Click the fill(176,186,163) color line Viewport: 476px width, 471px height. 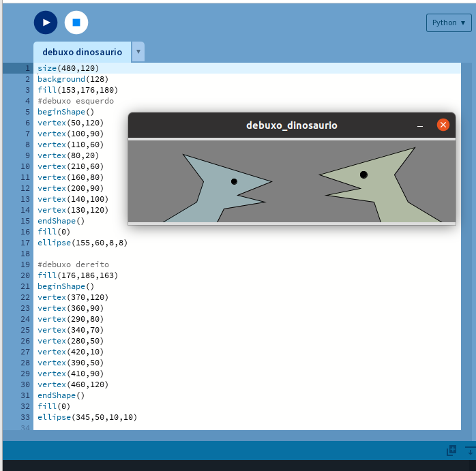pos(77,275)
